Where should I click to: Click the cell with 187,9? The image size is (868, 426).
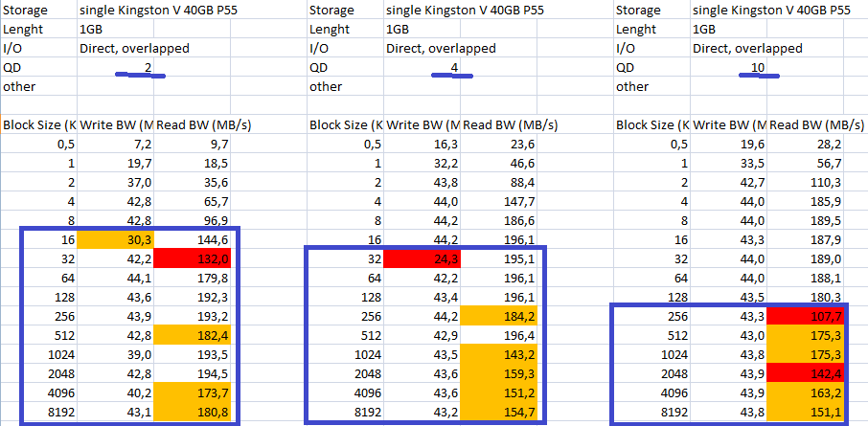click(806, 240)
